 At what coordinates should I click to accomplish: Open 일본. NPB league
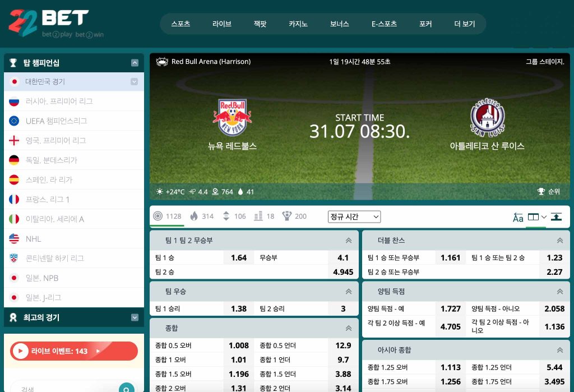(x=74, y=278)
